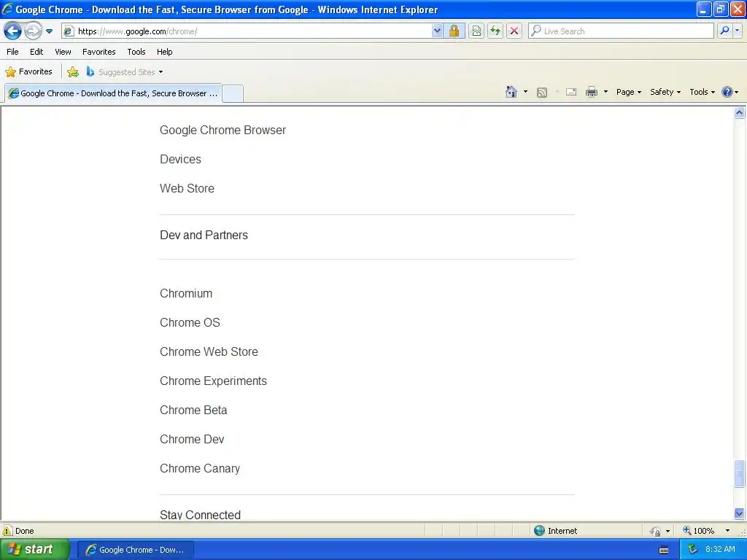Add page to Favorites bar icon
Image resolution: width=747 pixels, height=560 pixels.
click(73, 72)
